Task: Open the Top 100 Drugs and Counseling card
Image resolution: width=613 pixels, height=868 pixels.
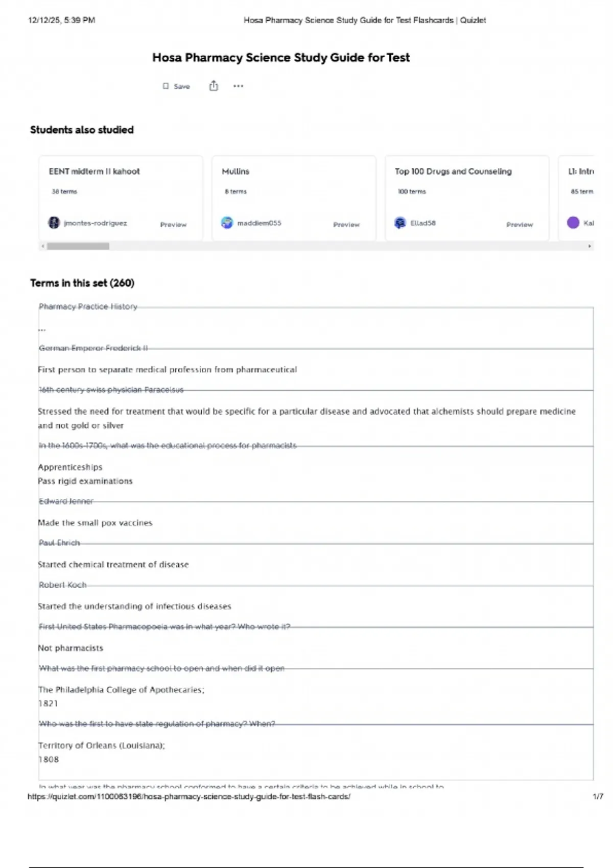Action: [453, 172]
